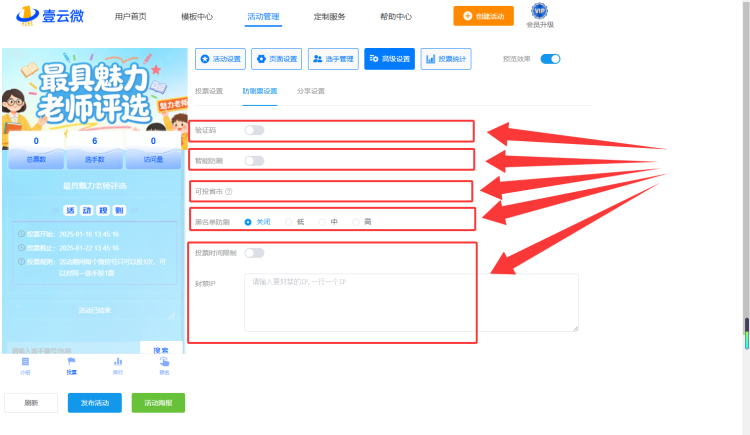Click the orange 创建活动 button
The width and height of the screenshot is (750, 435).
click(x=483, y=16)
